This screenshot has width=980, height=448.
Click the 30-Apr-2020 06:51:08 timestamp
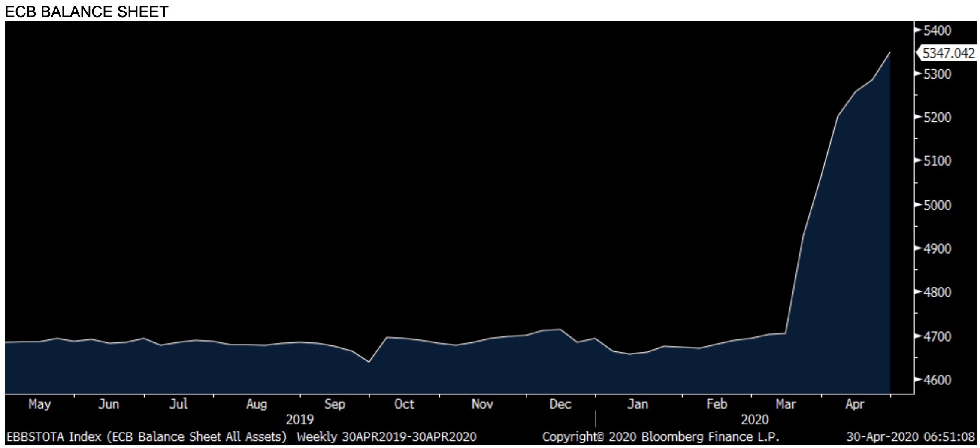pos(910,437)
